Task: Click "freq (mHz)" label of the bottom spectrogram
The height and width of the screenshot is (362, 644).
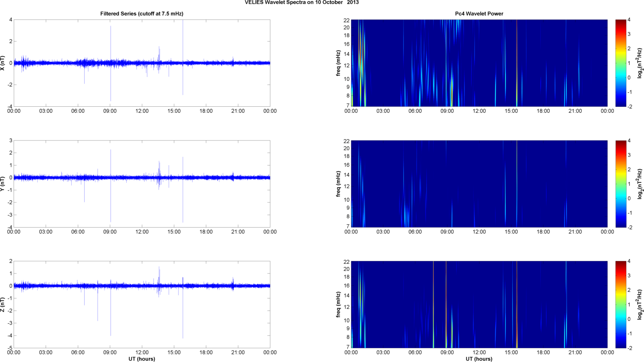Action: [338, 305]
